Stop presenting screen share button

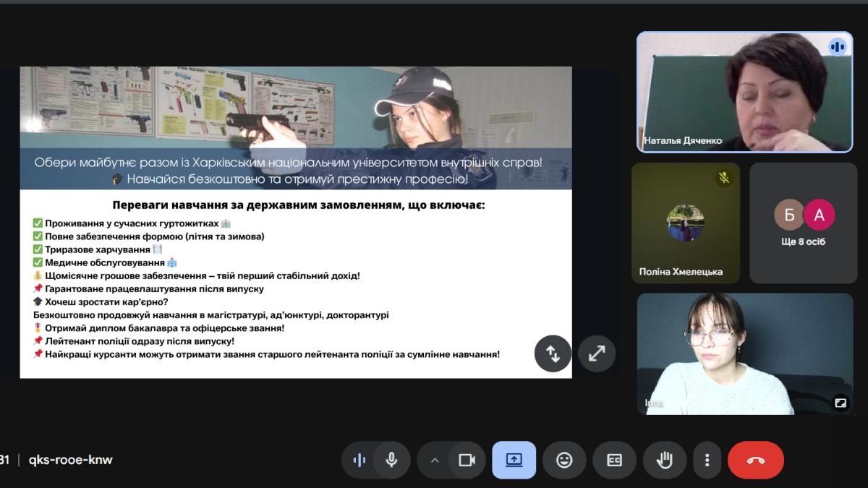[x=514, y=460]
